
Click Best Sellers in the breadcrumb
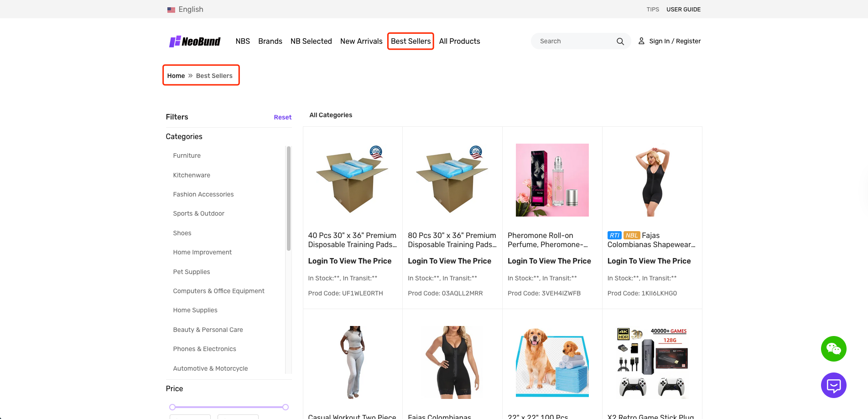point(214,76)
